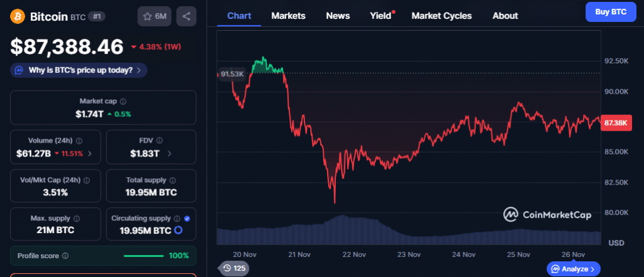
Task: Click the 21M BTC max supply value
Action: tap(55, 230)
